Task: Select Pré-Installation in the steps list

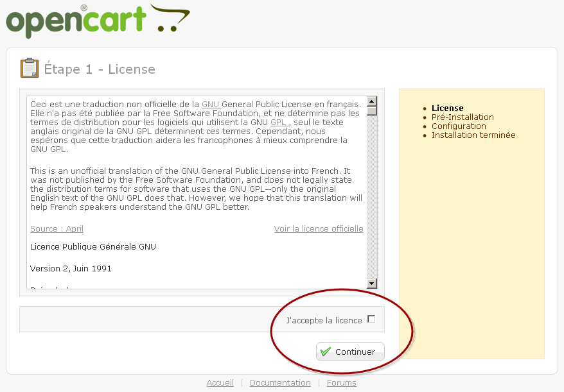Action: 463,117
